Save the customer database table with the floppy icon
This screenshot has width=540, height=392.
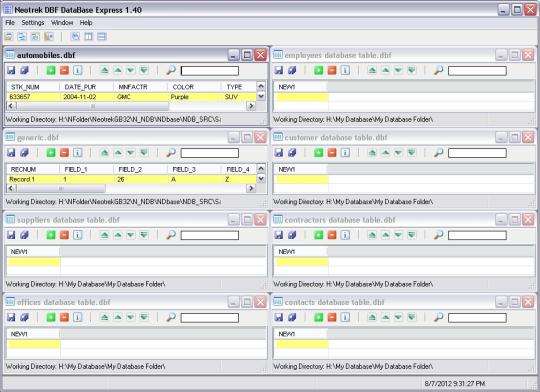tap(279, 153)
